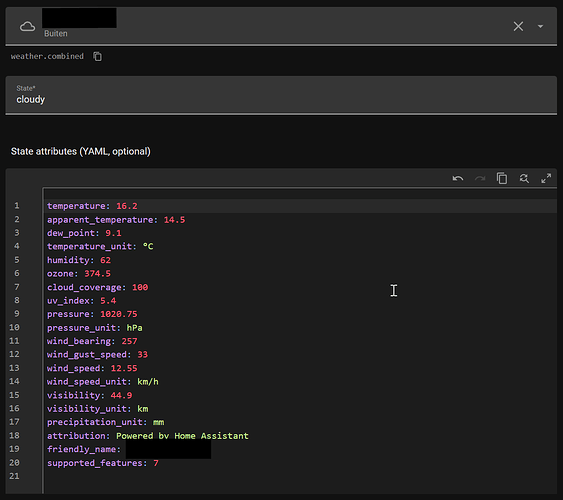Click the redo icon in editor toolbar
The width and height of the screenshot is (563, 500).
pos(480,178)
